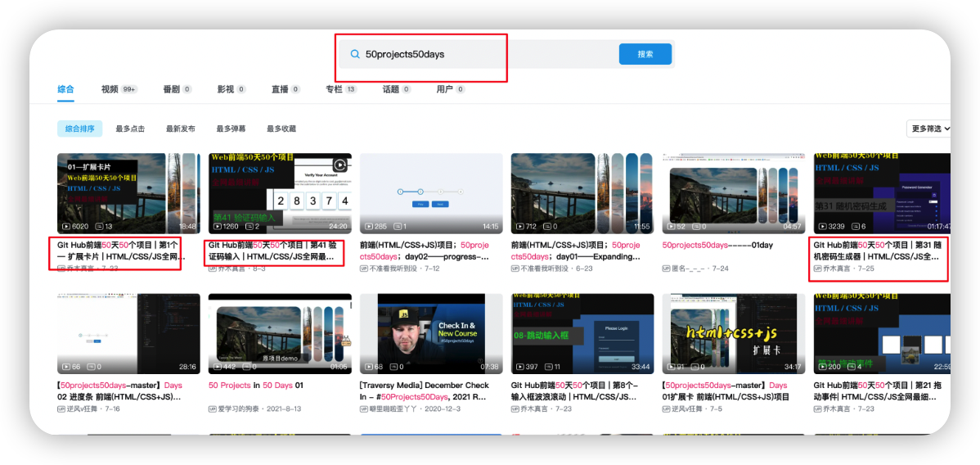Open the 01:17:47 随机密码生成 thumbnail
Screen dimensions: 980x465
883,193
